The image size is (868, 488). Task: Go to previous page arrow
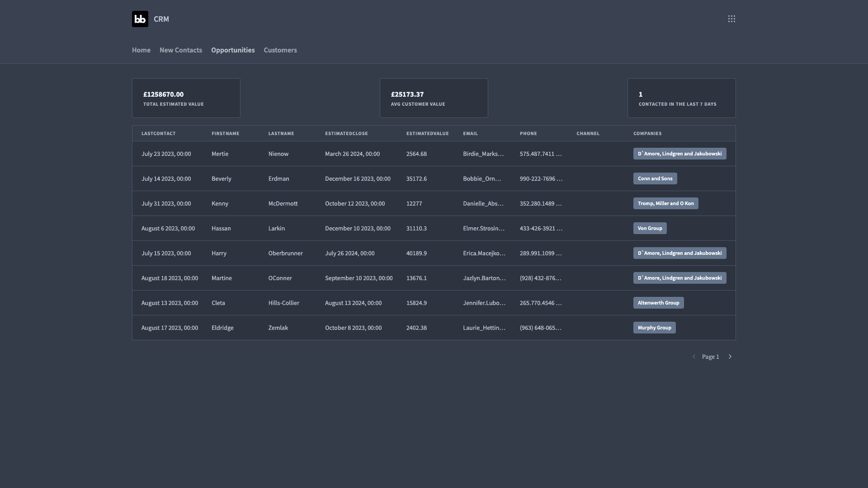[x=694, y=357]
